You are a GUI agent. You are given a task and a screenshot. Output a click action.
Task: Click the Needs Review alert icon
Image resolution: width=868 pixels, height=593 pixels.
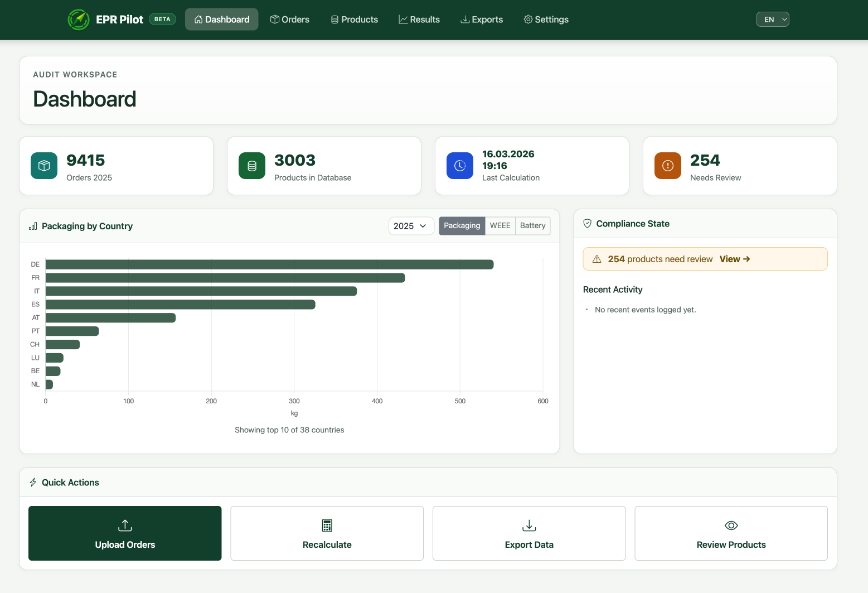(x=667, y=166)
